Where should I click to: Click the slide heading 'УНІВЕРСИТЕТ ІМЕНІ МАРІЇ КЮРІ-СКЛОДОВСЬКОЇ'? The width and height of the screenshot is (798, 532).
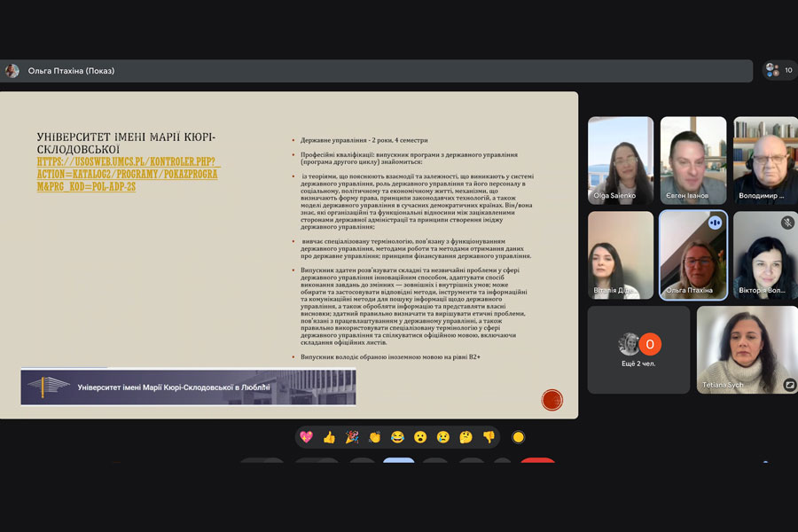click(126, 143)
